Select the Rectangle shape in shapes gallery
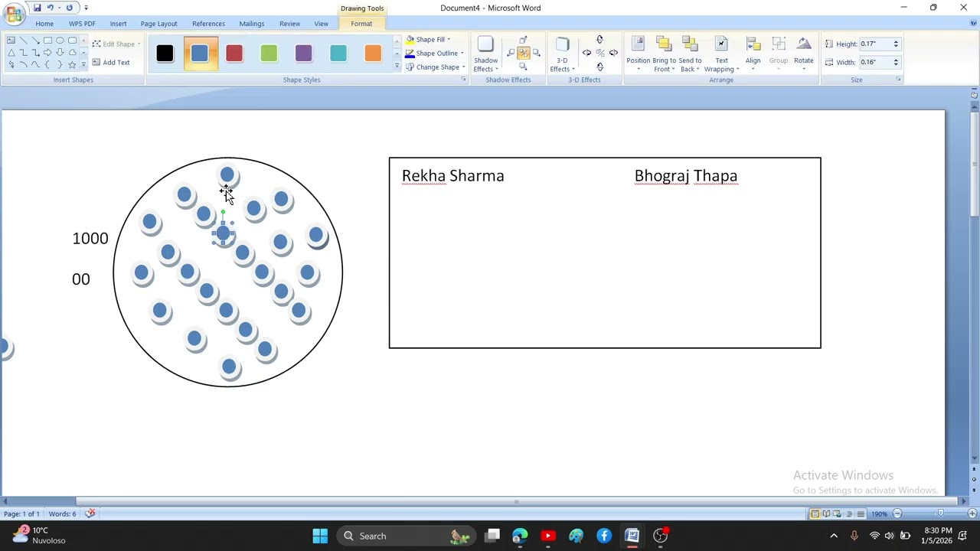 click(x=47, y=40)
